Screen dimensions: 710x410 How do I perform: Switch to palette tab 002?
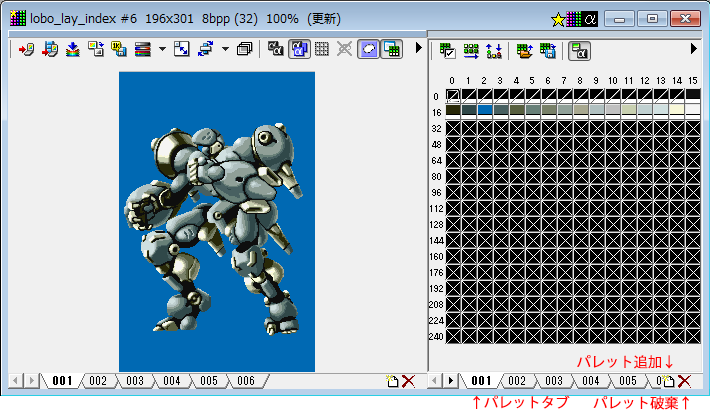click(x=517, y=381)
